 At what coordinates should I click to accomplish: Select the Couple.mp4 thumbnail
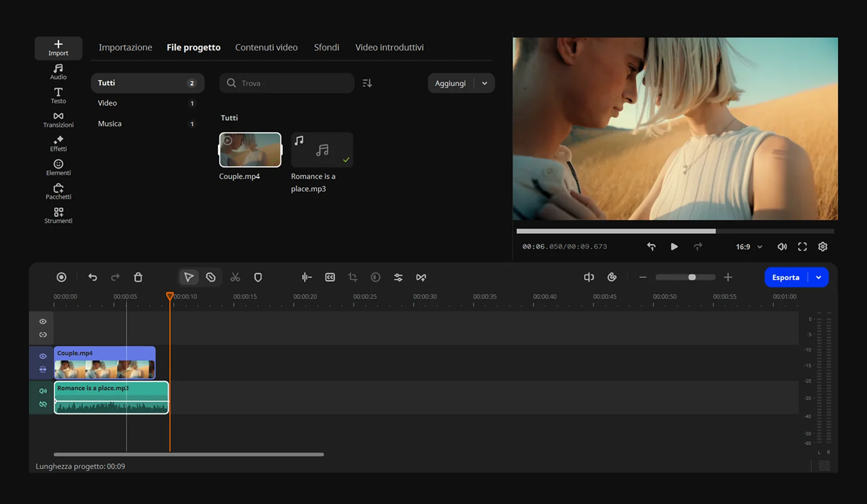[x=250, y=150]
